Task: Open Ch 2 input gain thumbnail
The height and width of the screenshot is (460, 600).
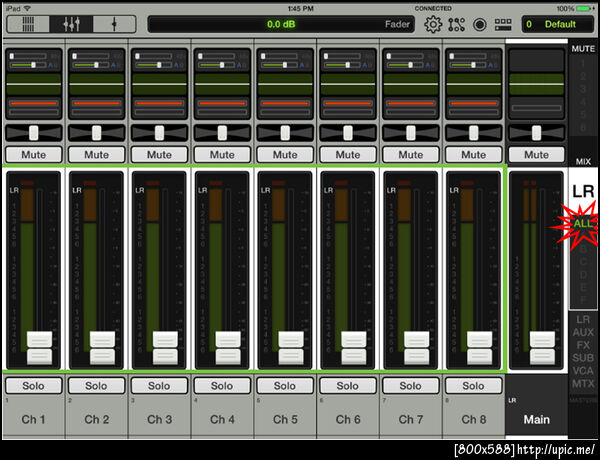Action: click(96, 60)
